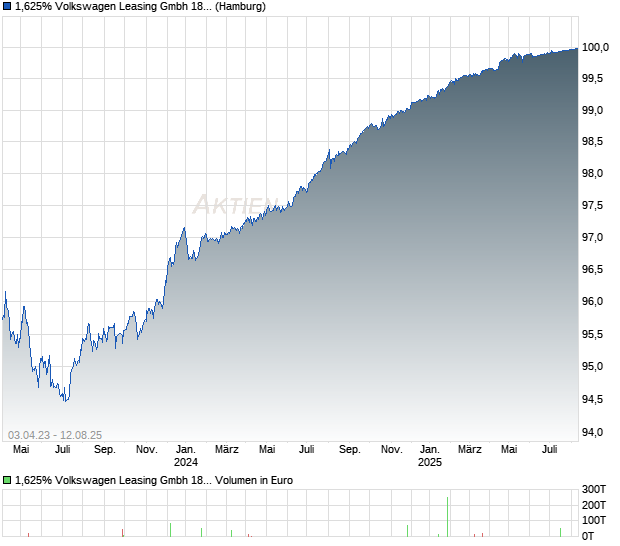Select the 100T volume axis label
This screenshot has height=546, width=620.
594,520
